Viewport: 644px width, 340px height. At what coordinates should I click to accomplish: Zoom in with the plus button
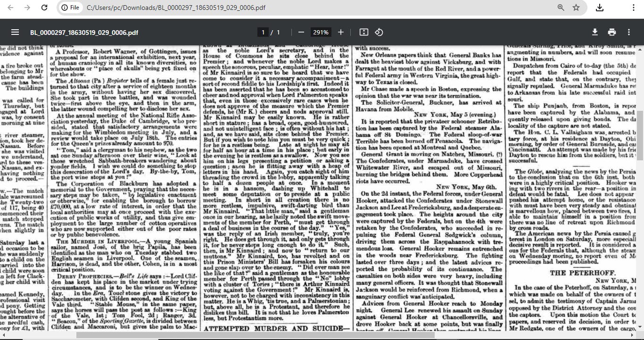341,32
